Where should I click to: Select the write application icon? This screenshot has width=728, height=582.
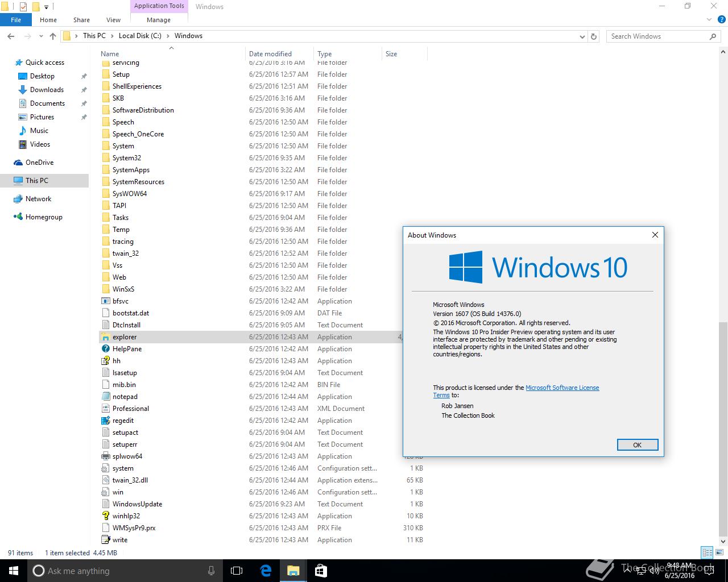[x=105, y=540]
